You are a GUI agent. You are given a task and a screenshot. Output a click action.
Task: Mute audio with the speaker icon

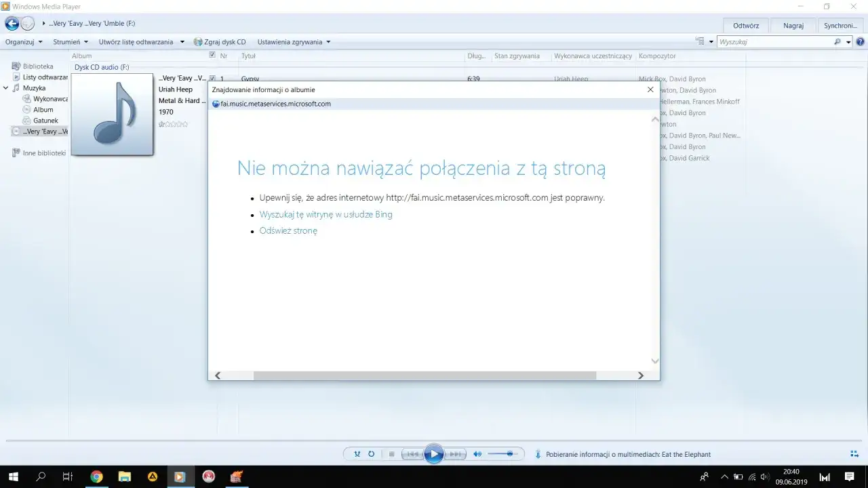(x=477, y=454)
